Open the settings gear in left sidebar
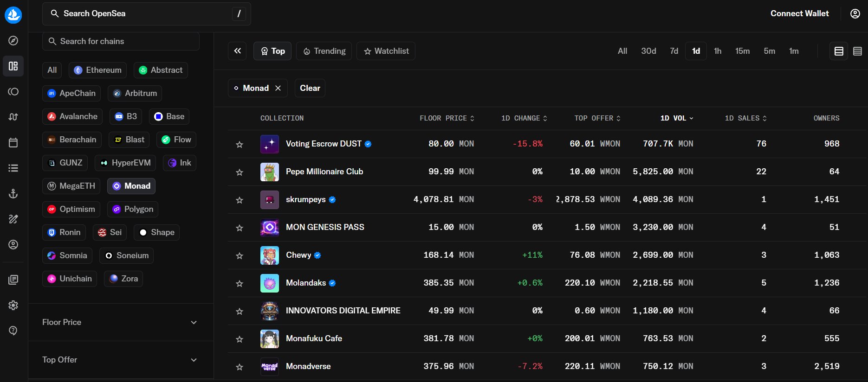 (x=13, y=305)
